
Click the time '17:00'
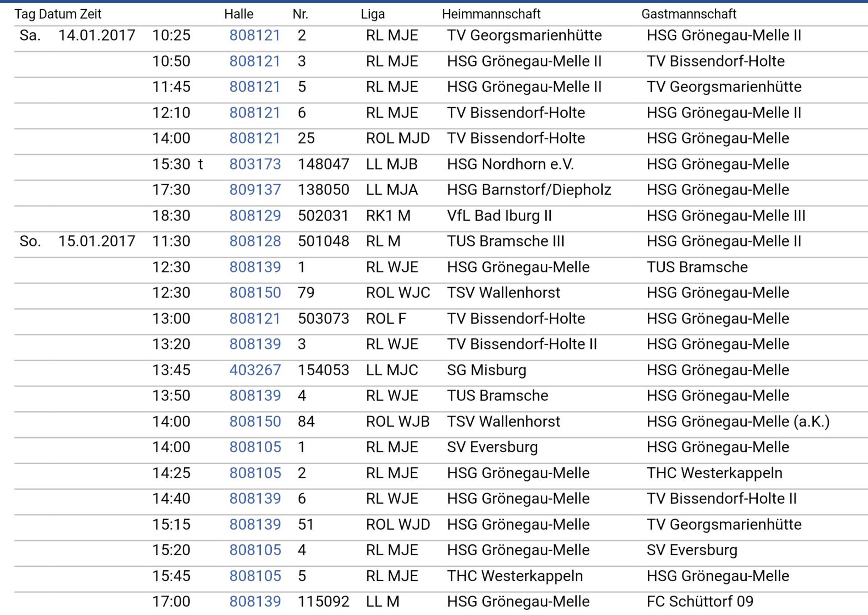point(171,602)
